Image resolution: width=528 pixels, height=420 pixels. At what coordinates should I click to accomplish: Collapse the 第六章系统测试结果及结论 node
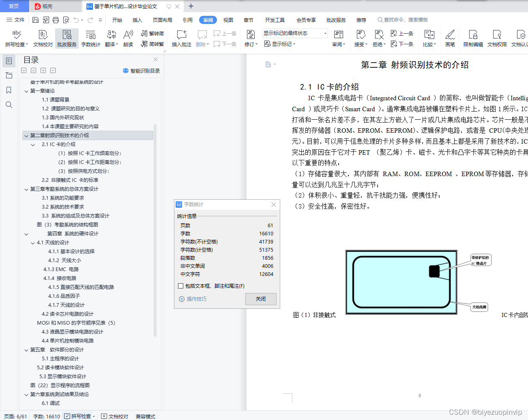pyautogui.click(x=26, y=395)
